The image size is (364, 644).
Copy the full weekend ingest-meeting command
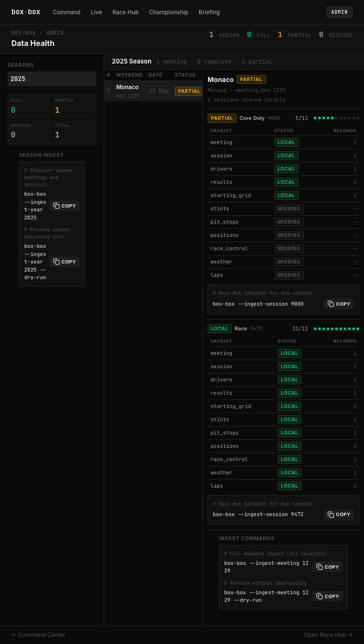pos(328,567)
